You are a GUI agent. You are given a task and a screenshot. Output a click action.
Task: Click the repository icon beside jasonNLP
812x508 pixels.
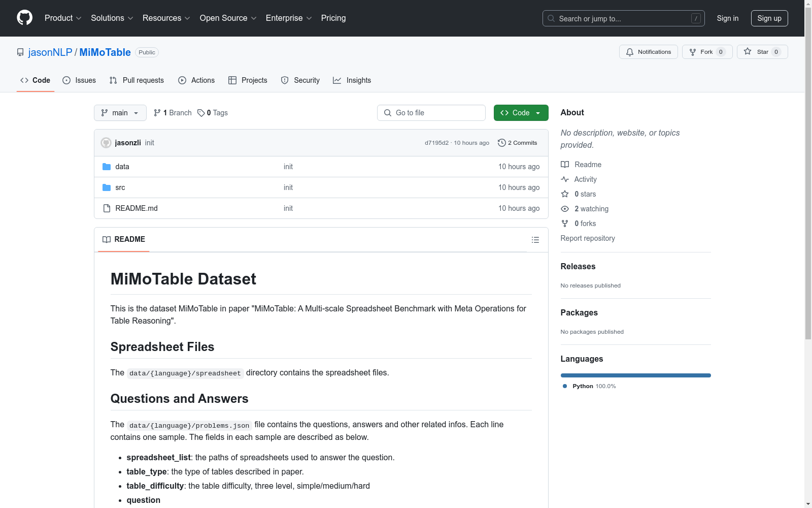[x=20, y=52]
